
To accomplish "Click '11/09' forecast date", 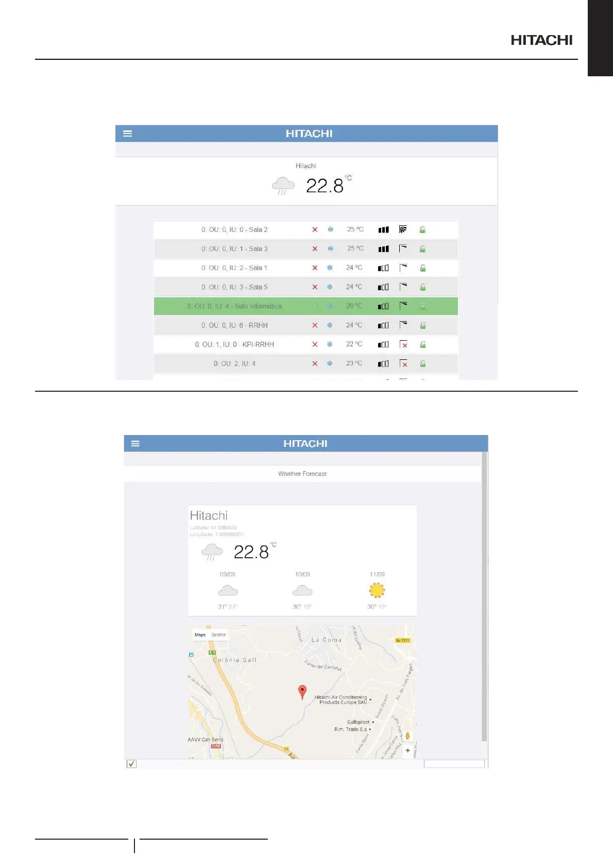I will 377,574.
